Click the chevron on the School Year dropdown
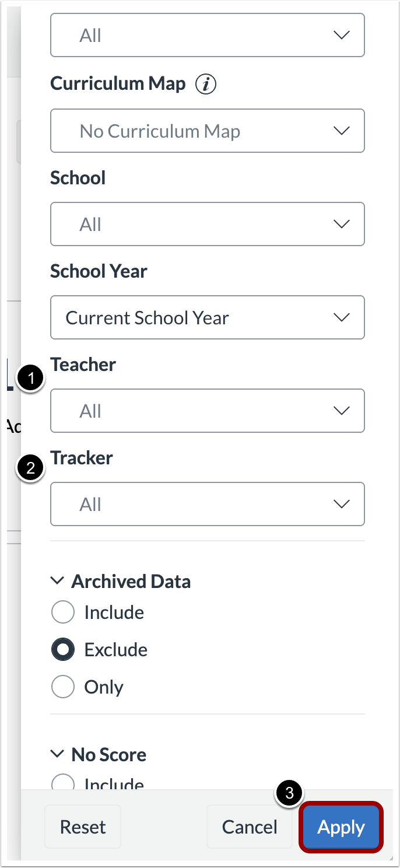Image resolution: width=400 pixels, height=868 pixels. (341, 317)
